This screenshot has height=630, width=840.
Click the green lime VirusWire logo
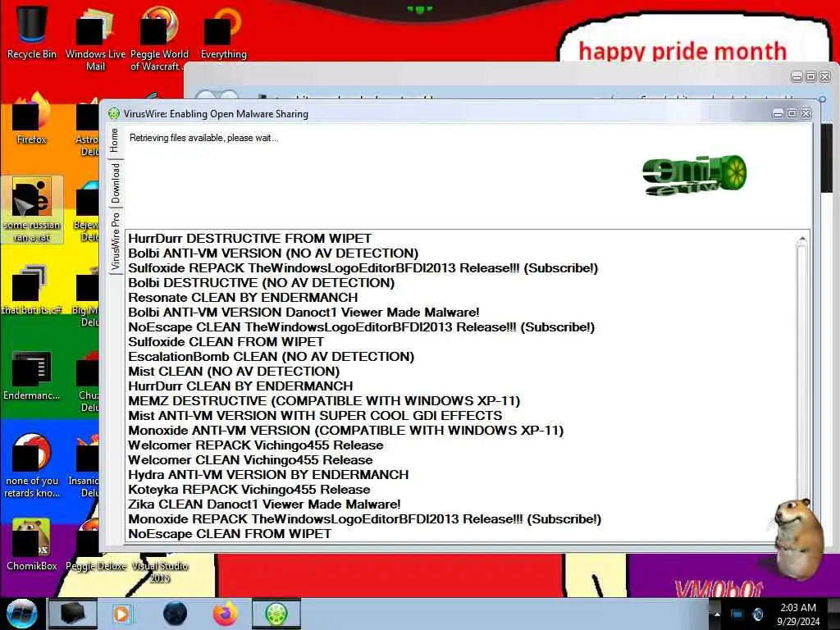[694, 176]
